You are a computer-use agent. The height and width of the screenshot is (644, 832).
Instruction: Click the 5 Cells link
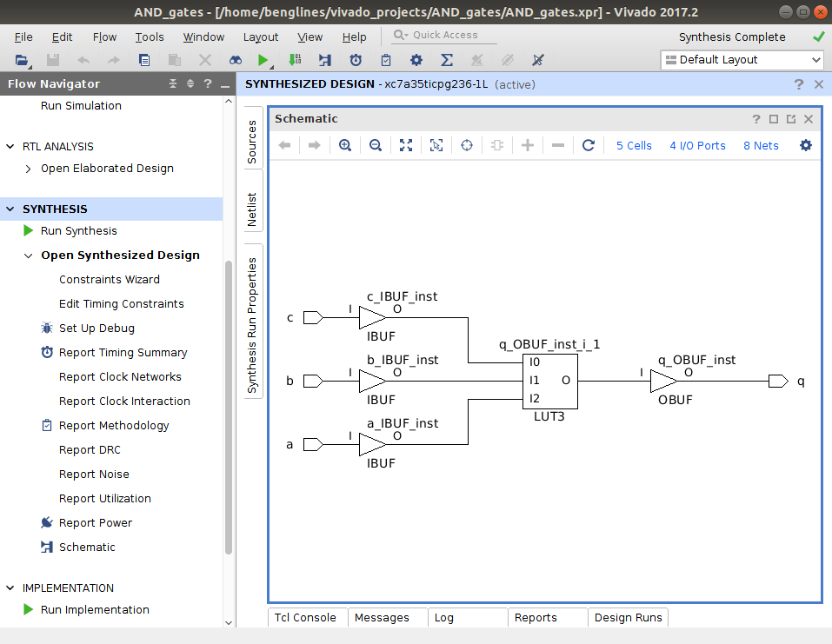point(634,145)
